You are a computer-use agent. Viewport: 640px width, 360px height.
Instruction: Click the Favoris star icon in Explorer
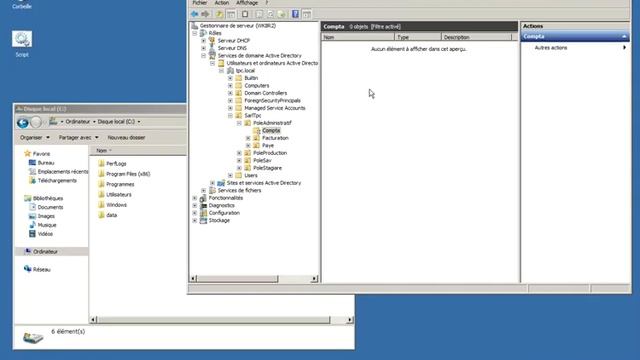27,153
